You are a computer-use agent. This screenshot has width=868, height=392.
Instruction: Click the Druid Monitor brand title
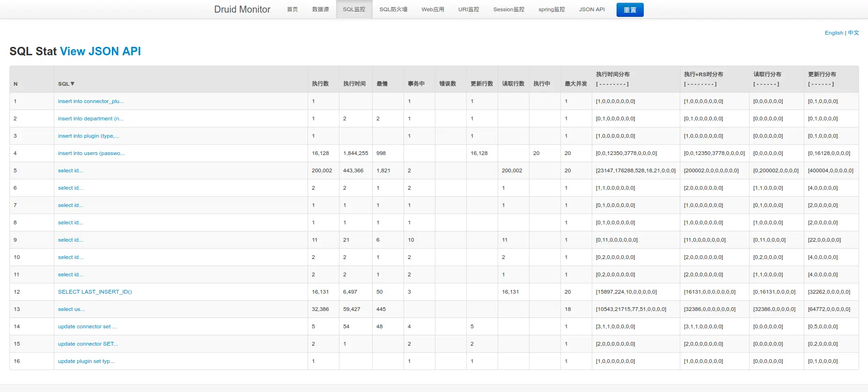242,9
